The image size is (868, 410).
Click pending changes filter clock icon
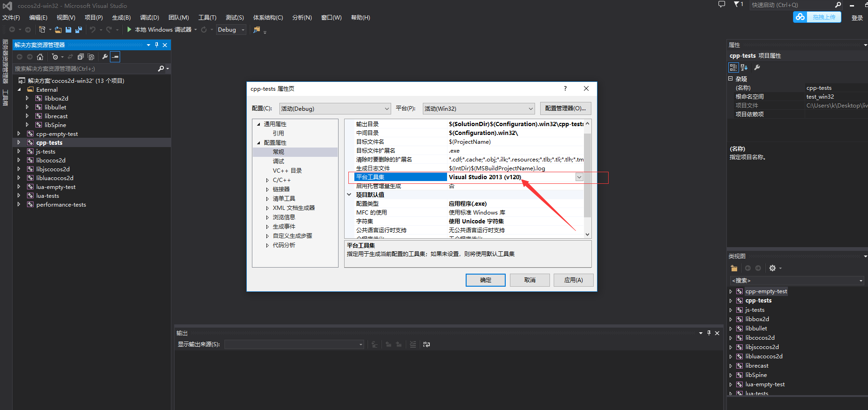pyautogui.click(x=55, y=57)
